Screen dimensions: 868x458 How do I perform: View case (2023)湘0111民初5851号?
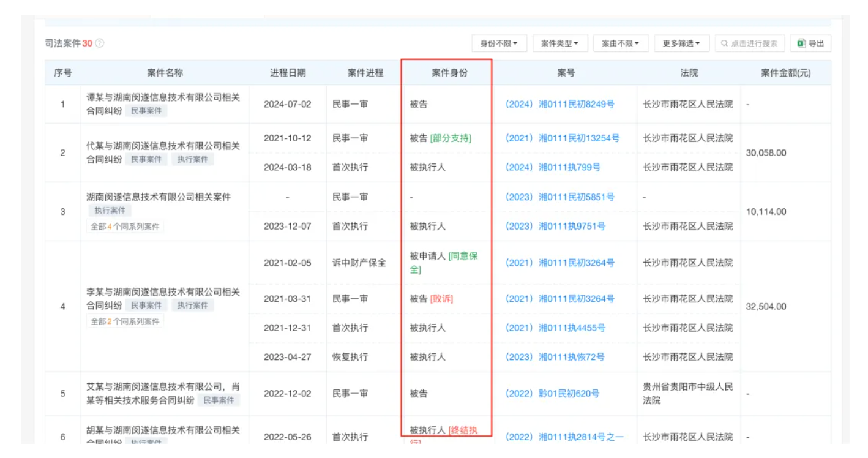559,197
